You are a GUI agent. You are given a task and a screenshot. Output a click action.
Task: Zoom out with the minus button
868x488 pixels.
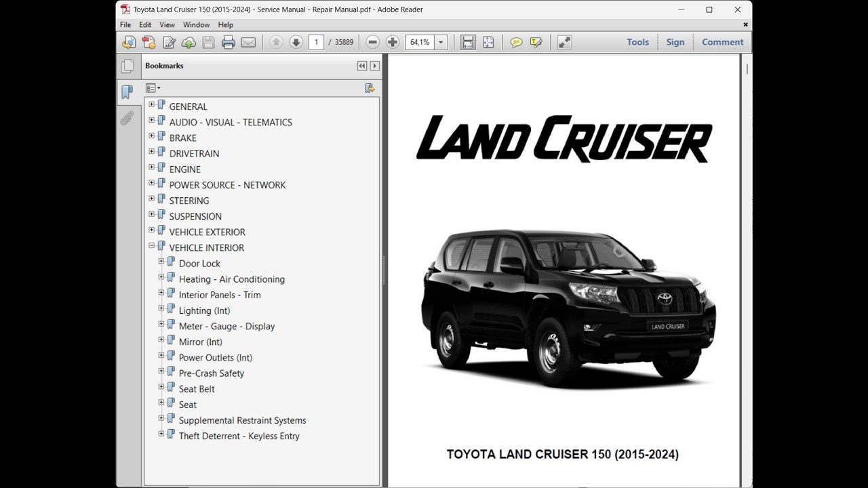(x=372, y=42)
